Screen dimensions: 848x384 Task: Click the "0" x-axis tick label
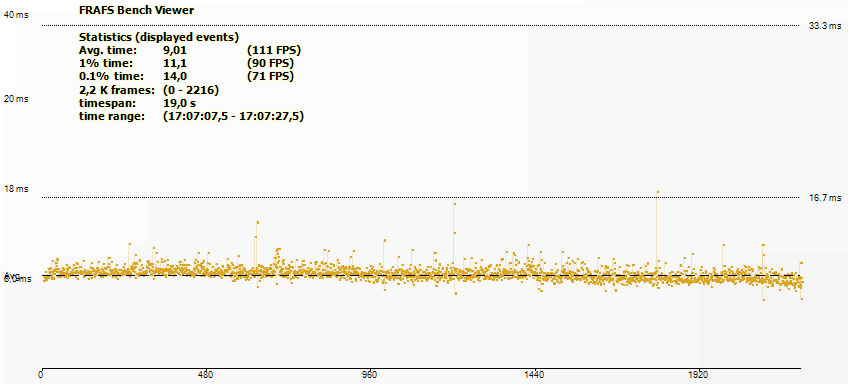click(41, 374)
